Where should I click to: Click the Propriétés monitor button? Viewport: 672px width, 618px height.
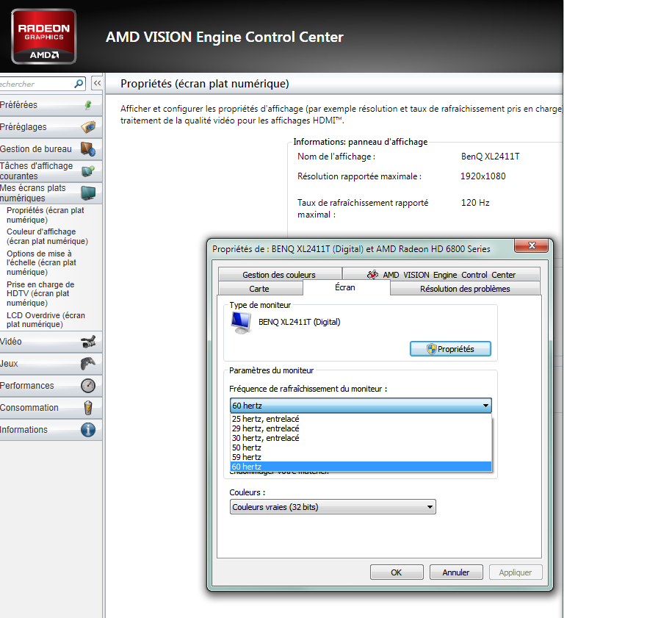coord(449,349)
